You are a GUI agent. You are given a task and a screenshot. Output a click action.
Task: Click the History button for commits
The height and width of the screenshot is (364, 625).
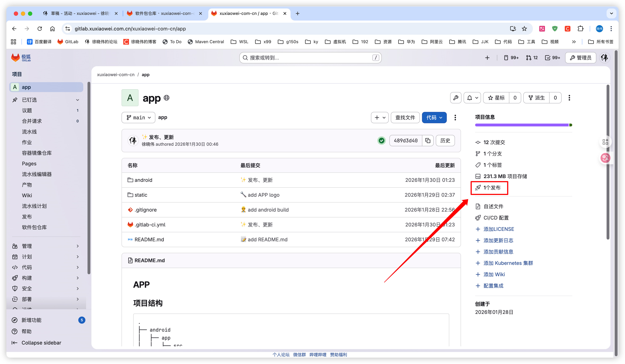tap(445, 141)
